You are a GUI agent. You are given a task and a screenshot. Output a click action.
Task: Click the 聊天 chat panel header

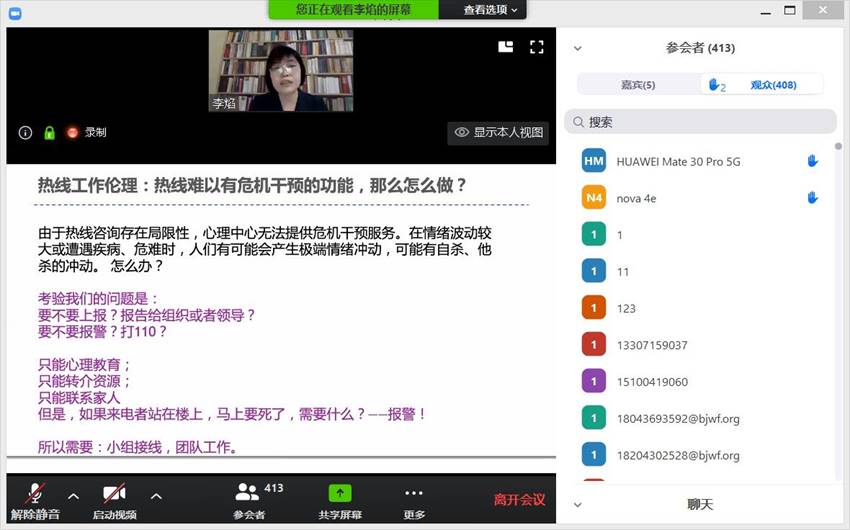coord(700,505)
